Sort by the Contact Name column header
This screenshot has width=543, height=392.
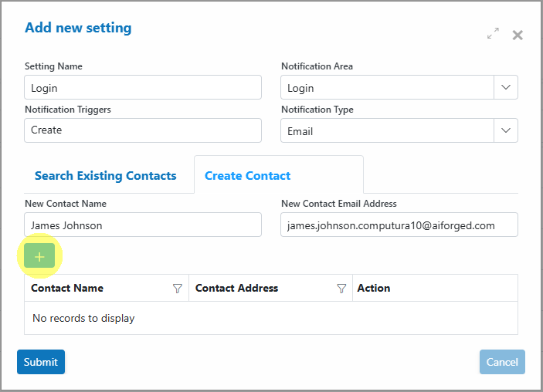click(x=67, y=288)
